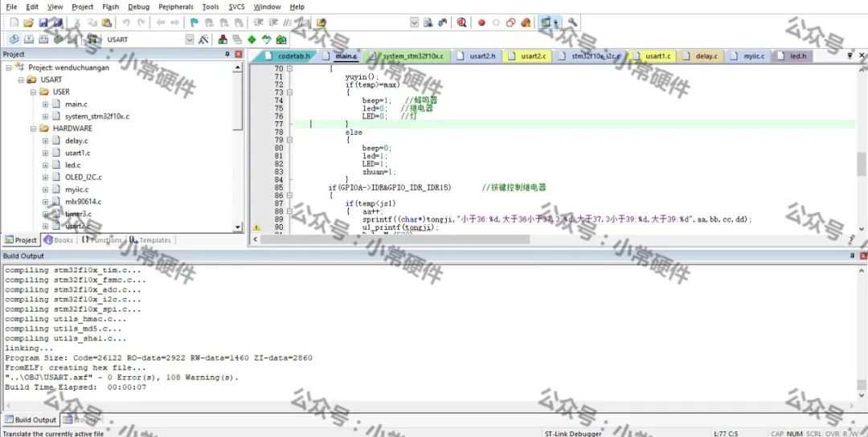Select led.c in the project tree
This screenshot has height=437, width=868.
[73, 165]
